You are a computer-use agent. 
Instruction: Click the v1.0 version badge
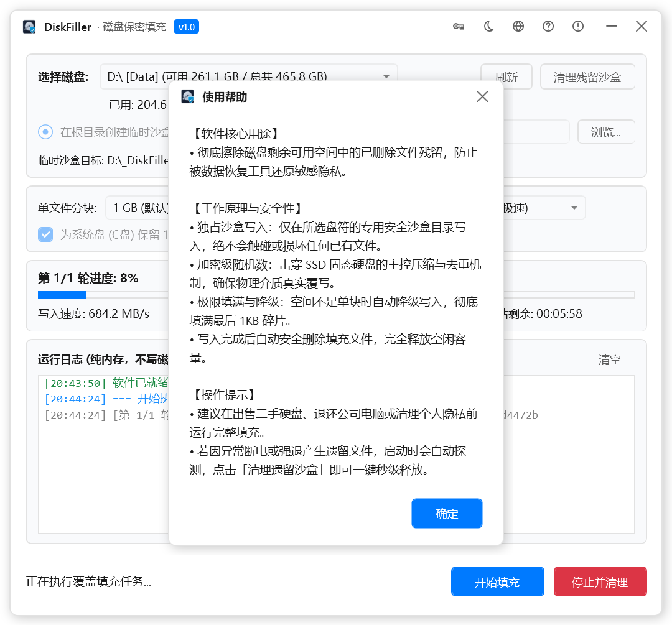[x=186, y=27]
